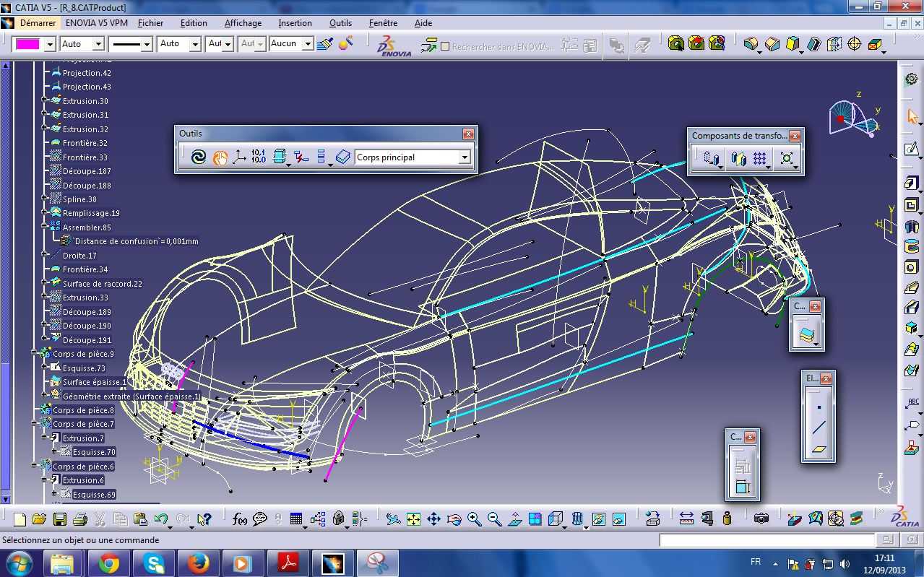The width and height of the screenshot is (924, 577).
Task: Open the Outils menu
Action: point(340,23)
